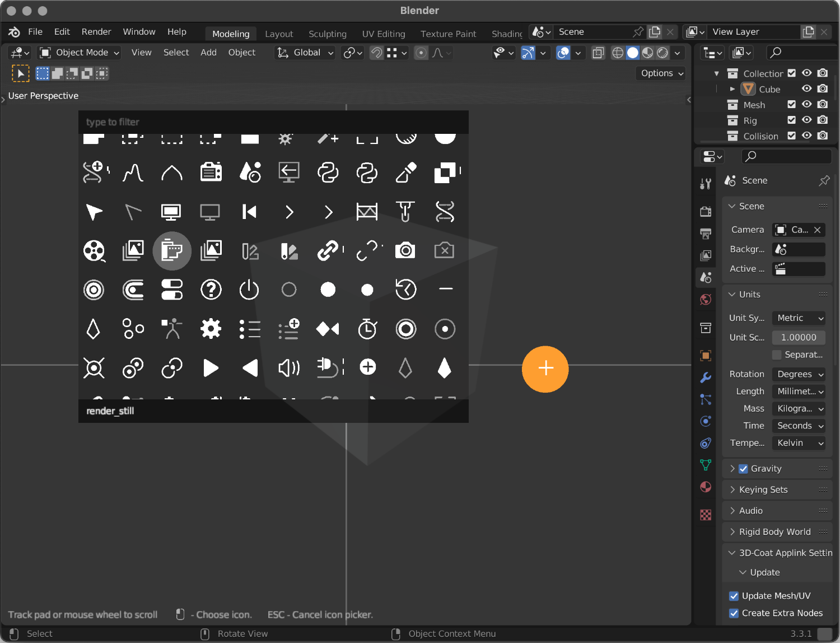Switch to UV Editing workspace tab

pyautogui.click(x=384, y=34)
